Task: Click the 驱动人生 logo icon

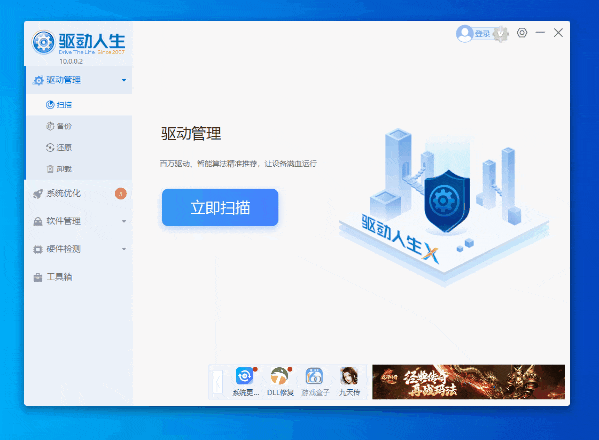Action: (43, 42)
